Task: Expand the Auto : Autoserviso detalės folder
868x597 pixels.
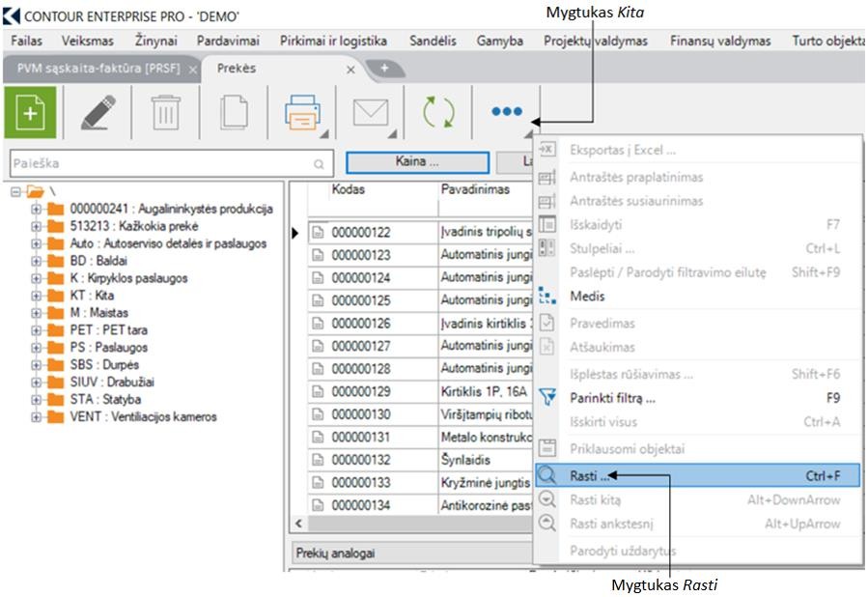Action: pos(36,243)
